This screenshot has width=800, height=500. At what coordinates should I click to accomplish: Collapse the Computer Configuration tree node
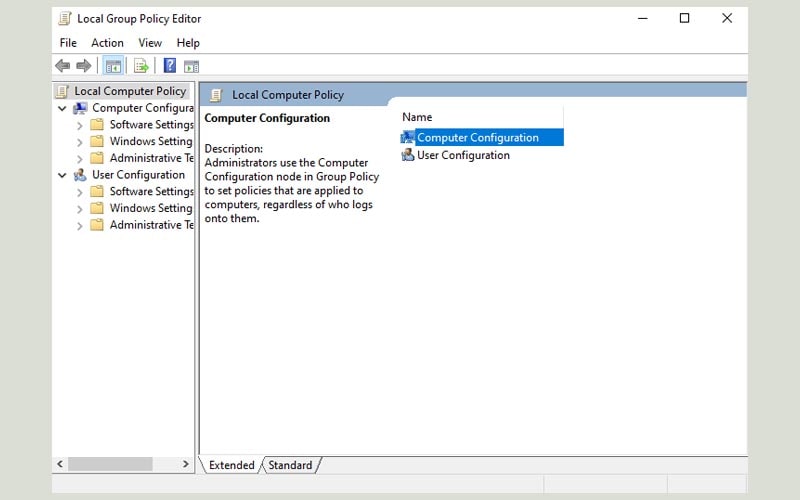tap(62, 108)
